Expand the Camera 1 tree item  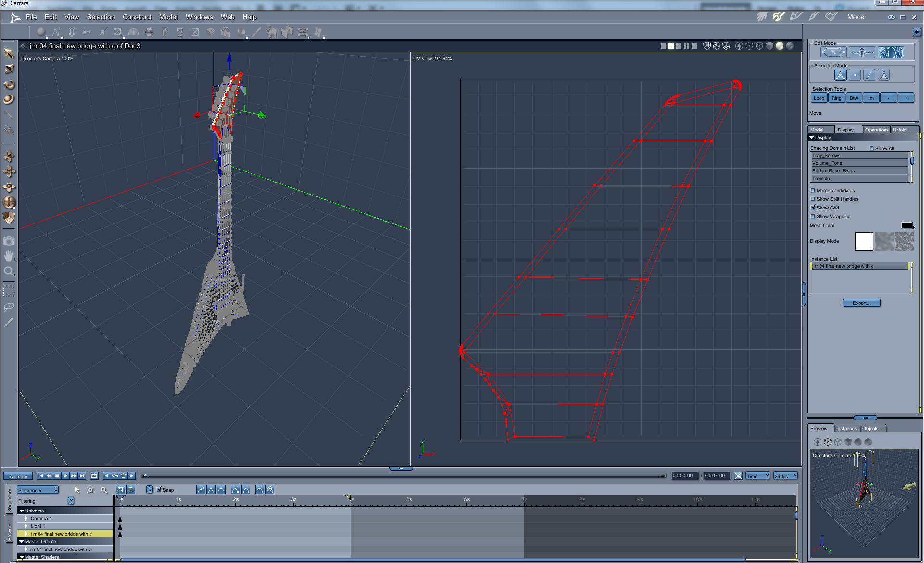point(26,519)
